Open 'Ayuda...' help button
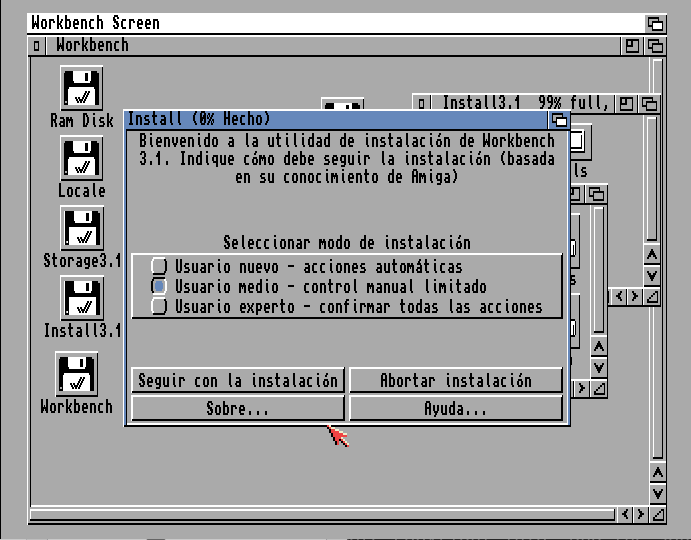Image resolution: width=691 pixels, height=540 pixels. [x=455, y=409]
